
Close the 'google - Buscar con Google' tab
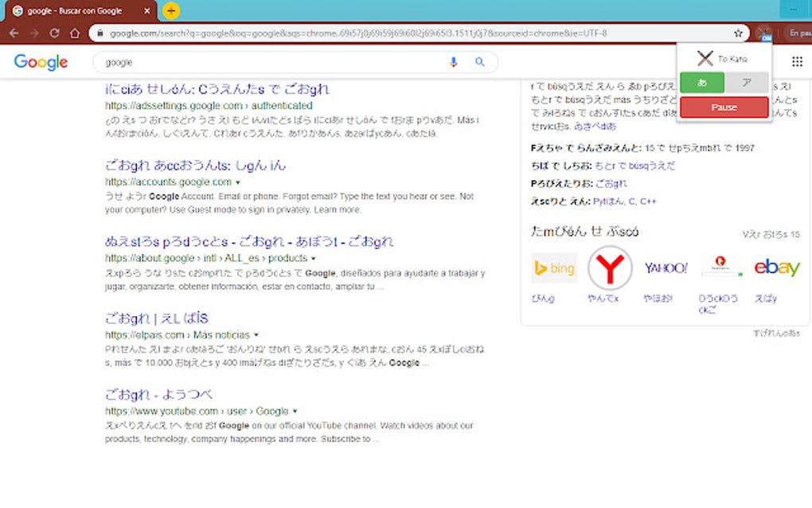click(147, 11)
